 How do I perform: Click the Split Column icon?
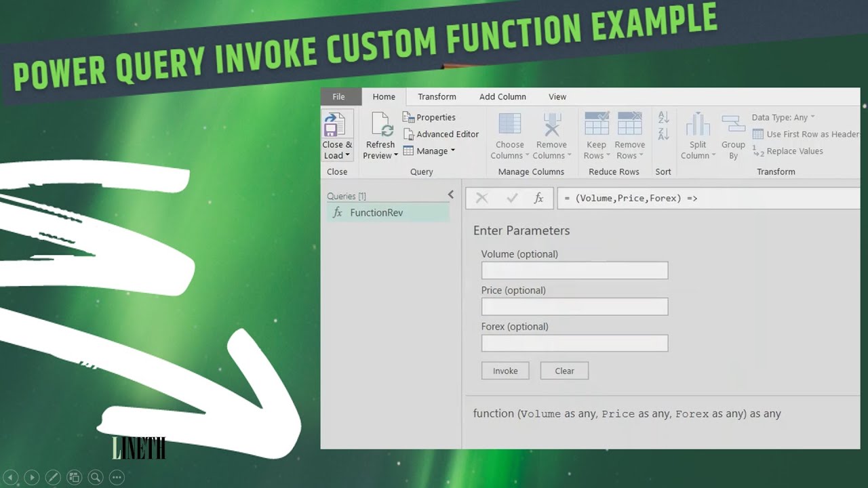698,125
